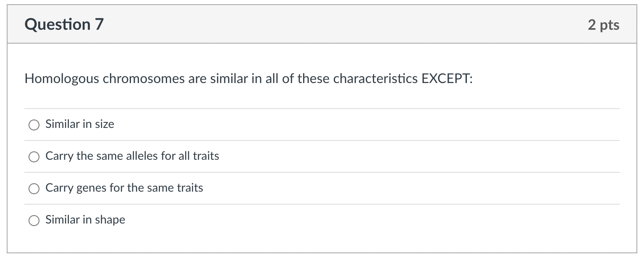Choose "Carry the same alleles for all traits" radio

(x=34, y=156)
